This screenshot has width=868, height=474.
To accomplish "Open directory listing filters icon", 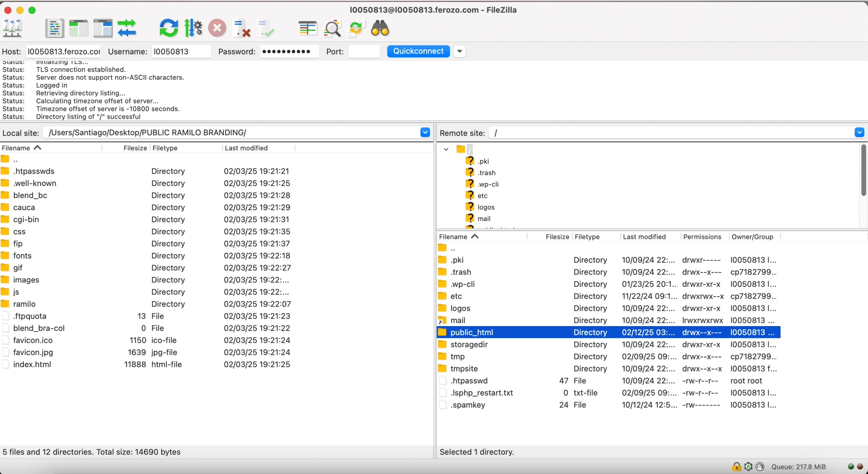I will click(x=308, y=29).
